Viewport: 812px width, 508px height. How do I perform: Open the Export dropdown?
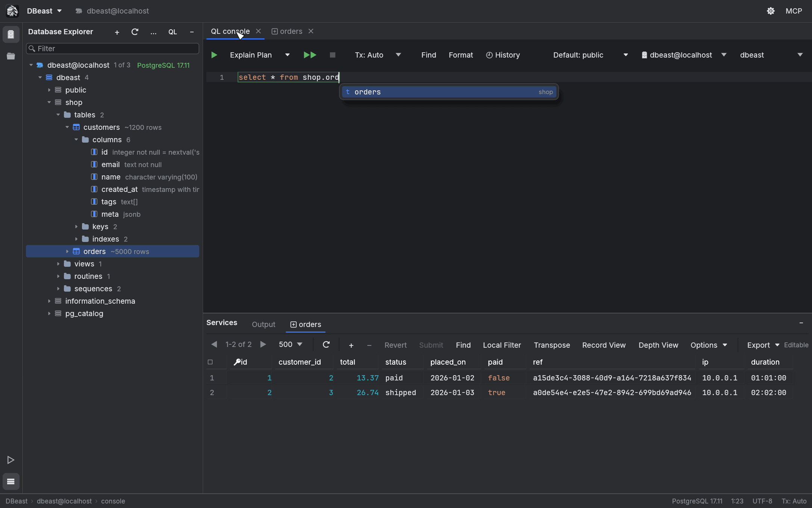pyautogui.click(x=763, y=345)
